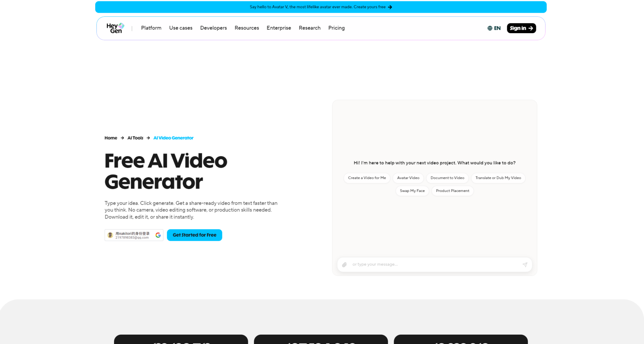The image size is (644, 344).
Task: Click Get Started for Free
Action: tap(195, 235)
